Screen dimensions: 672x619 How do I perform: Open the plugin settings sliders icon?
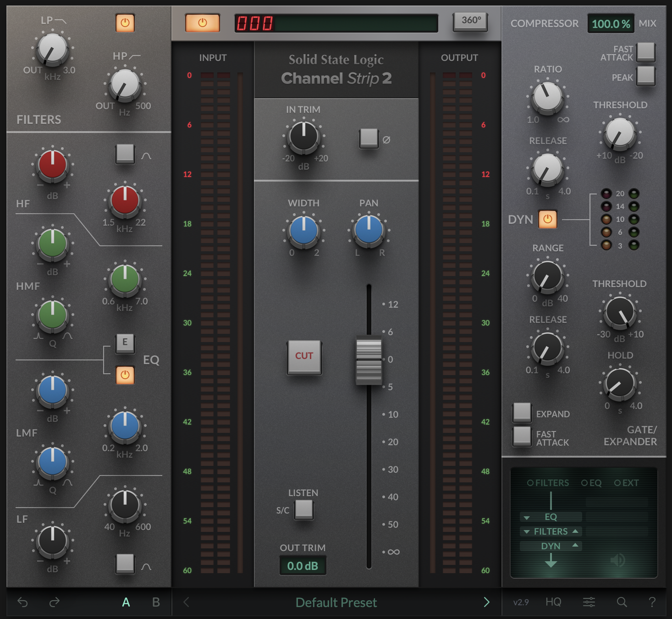click(588, 602)
